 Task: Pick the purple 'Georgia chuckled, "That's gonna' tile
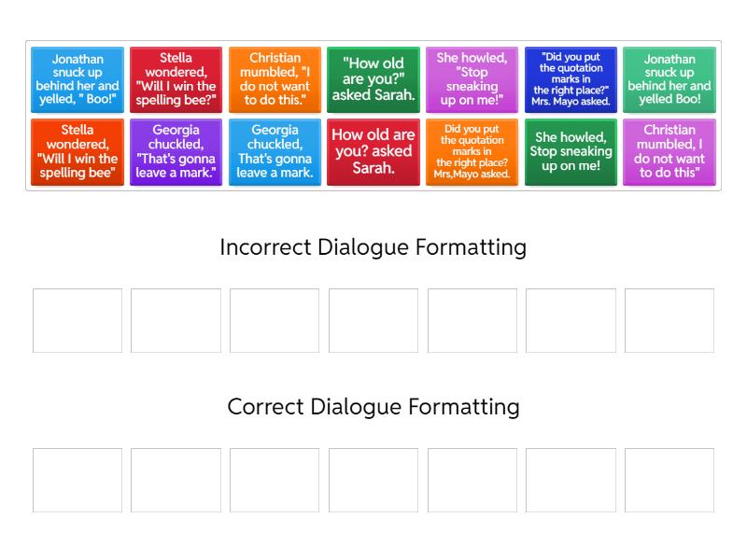[x=176, y=152]
